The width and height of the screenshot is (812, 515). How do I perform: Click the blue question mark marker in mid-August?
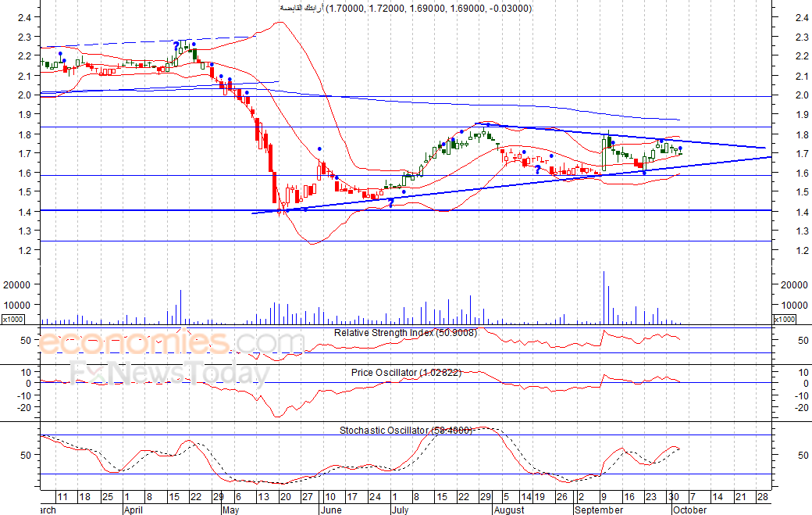pyautogui.click(x=537, y=169)
